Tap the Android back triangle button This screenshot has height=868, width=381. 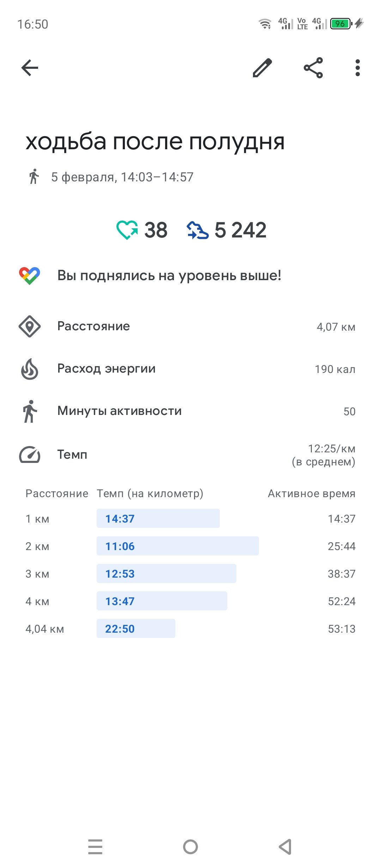coord(285,847)
